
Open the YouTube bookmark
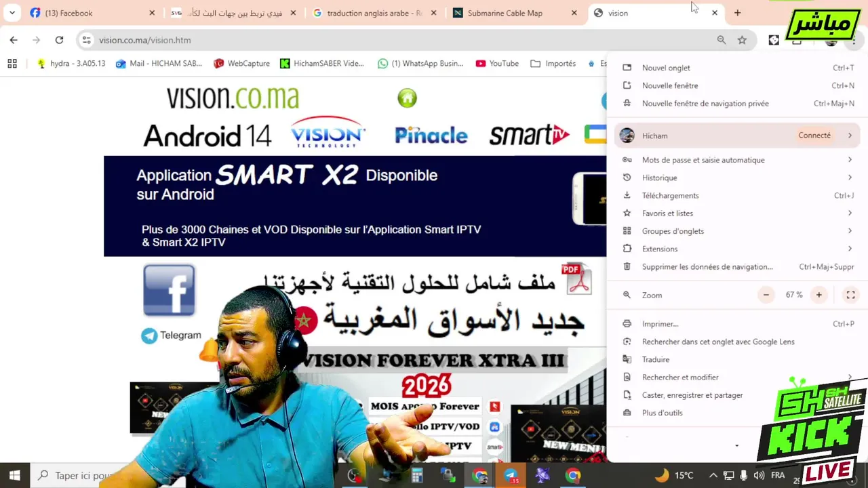click(497, 64)
